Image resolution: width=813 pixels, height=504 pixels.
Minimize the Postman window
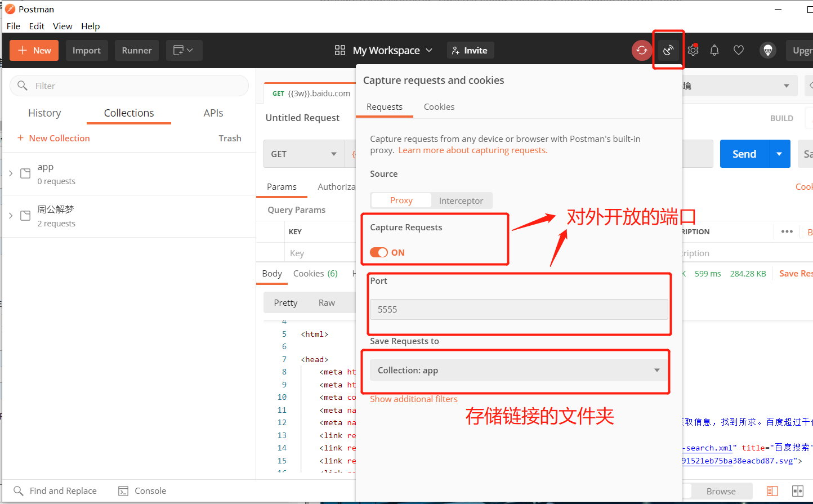(778, 9)
